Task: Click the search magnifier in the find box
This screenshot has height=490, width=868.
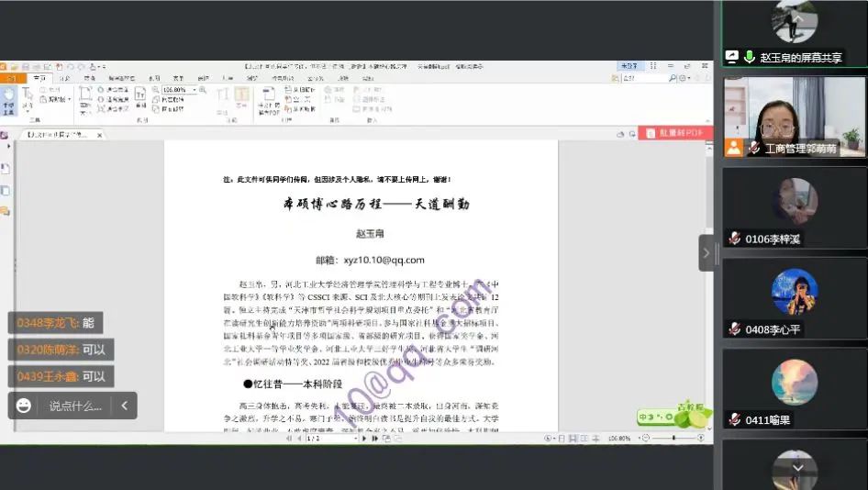Action: point(673,79)
